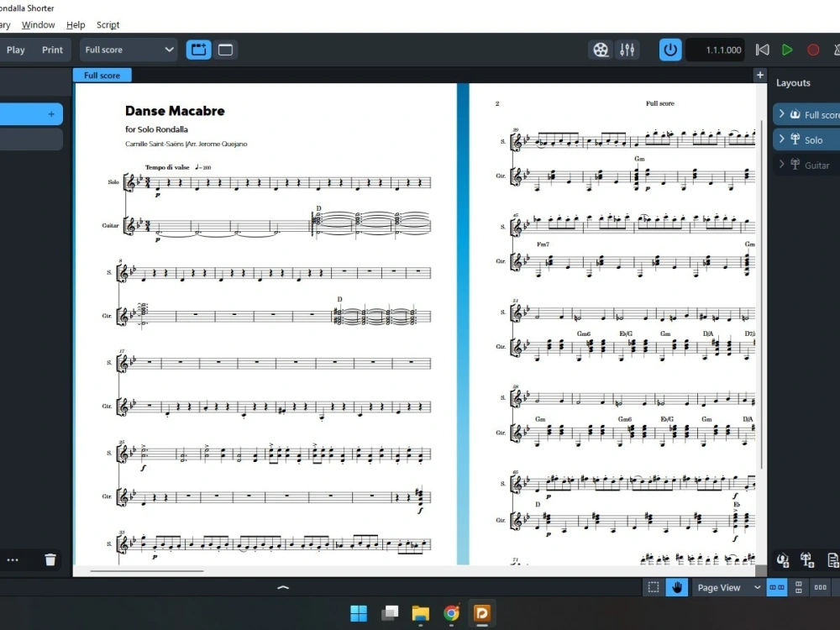Click the trash delete icon
This screenshot has width=840, height=630.
[x=50, y=560]
